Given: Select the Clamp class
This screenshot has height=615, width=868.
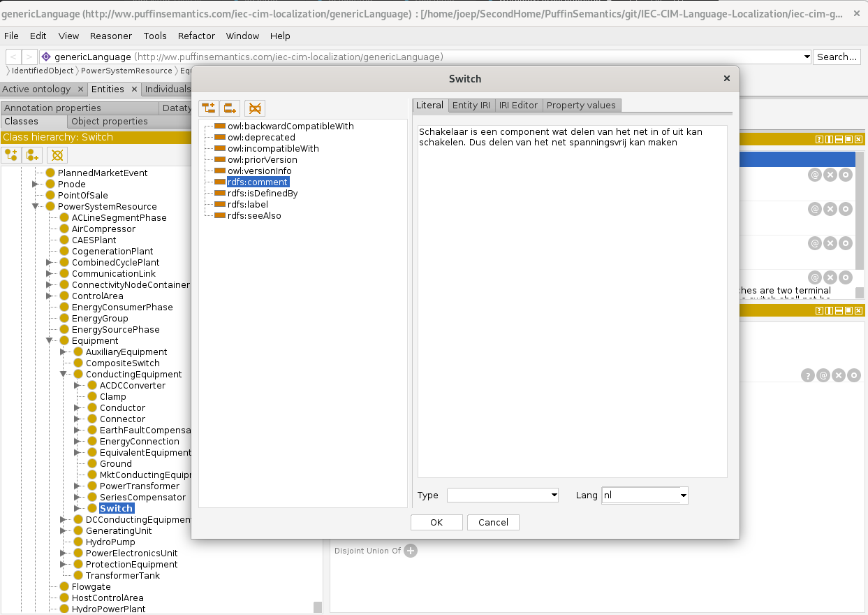Looking at the screenshot, I should 113,397.
